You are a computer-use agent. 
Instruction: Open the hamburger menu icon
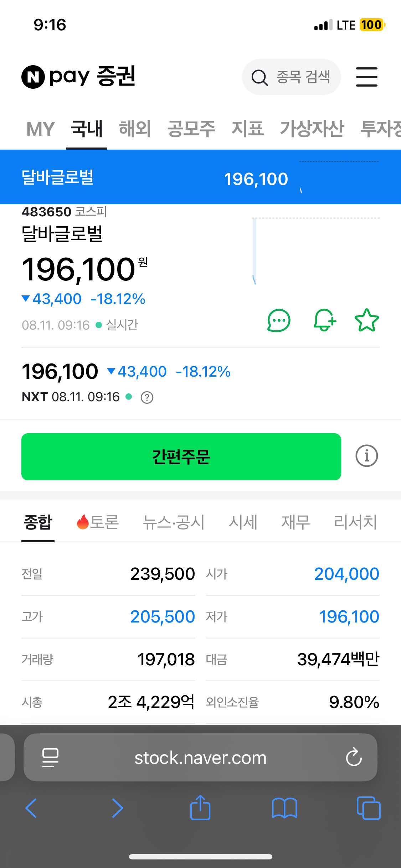366,77
